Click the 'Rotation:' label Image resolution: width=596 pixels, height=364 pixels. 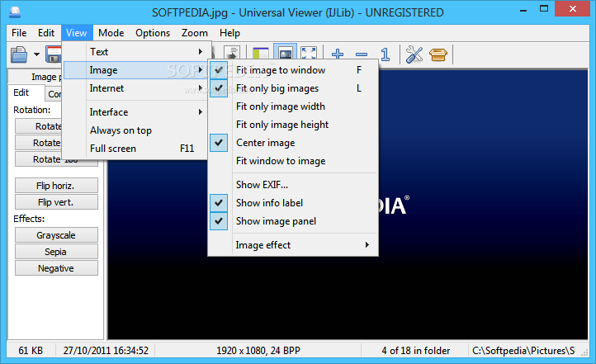32,110
